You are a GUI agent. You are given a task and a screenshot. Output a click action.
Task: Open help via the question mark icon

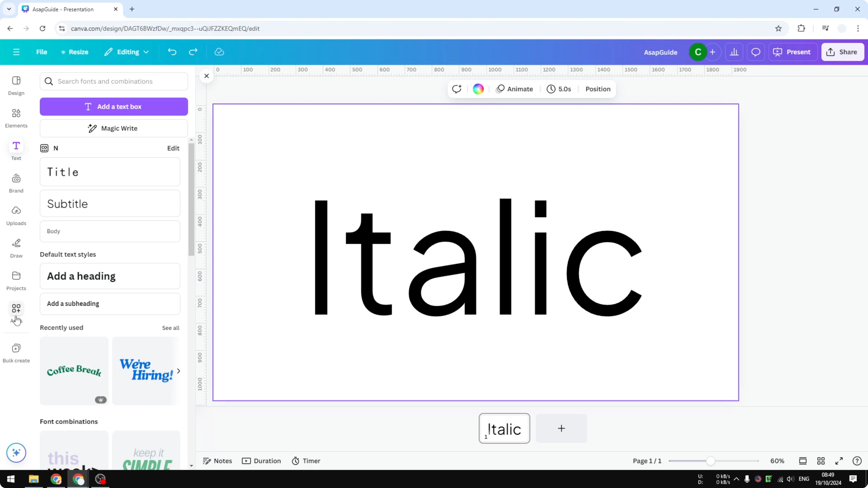pyautogui.click(x=857, y=461)
